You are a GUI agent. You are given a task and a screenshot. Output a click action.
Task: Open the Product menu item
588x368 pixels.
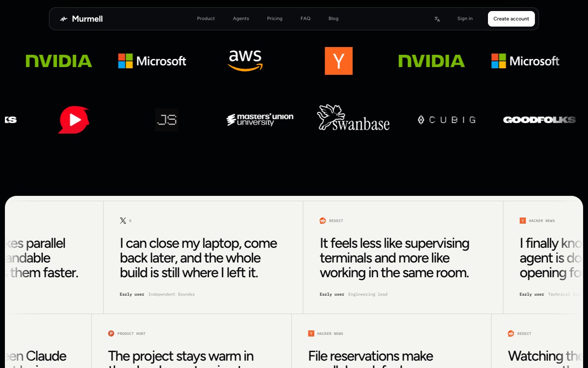(x=206, y=19)
